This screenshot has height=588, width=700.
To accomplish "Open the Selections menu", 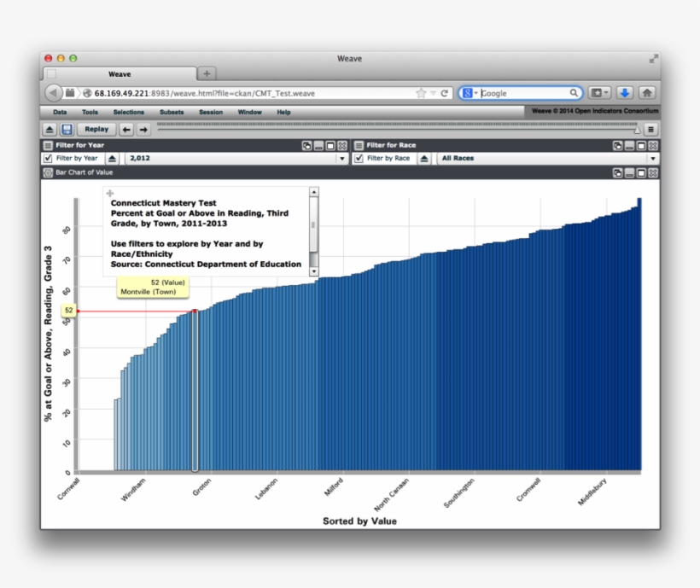I will [x=129, y=112].
